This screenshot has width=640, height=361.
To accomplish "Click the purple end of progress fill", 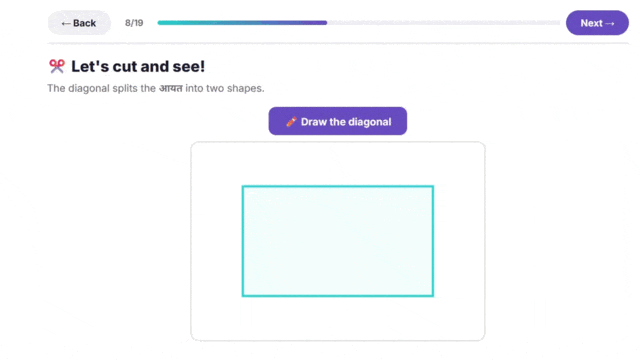I will (322, 22).
